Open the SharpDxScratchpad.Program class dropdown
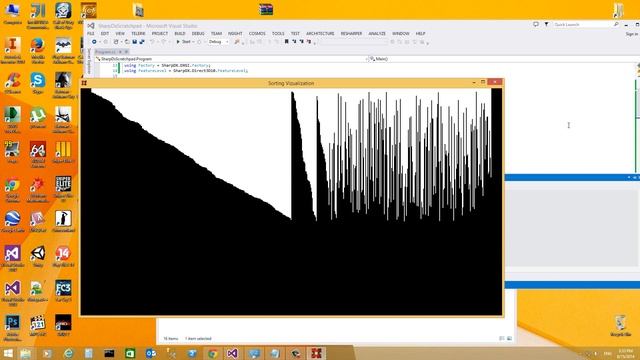This screenshot has width=640, height=360. point(232,59)
